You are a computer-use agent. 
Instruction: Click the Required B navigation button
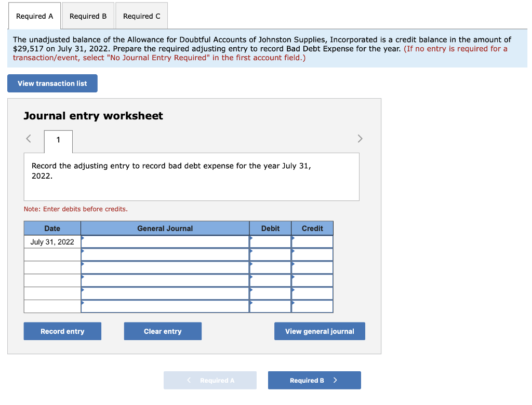tap(314, 380)
